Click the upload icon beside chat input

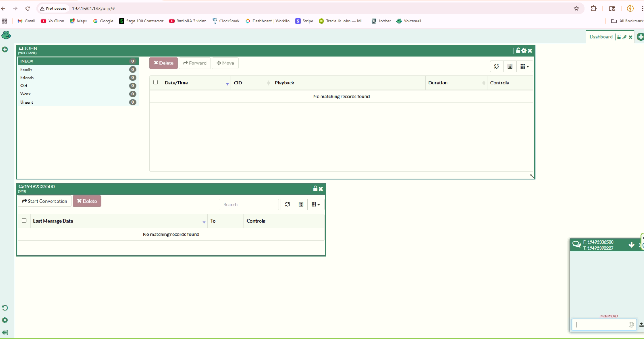(641, 325)
